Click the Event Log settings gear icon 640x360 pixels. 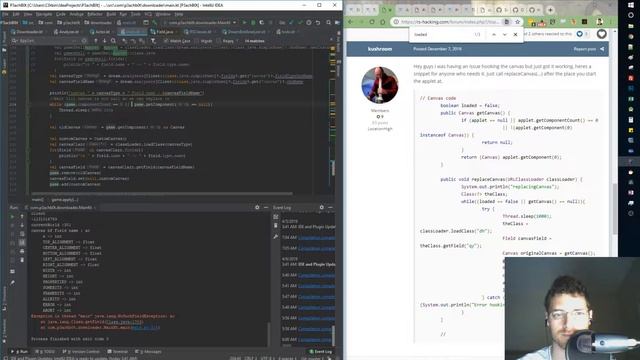(x=322, y=207)
